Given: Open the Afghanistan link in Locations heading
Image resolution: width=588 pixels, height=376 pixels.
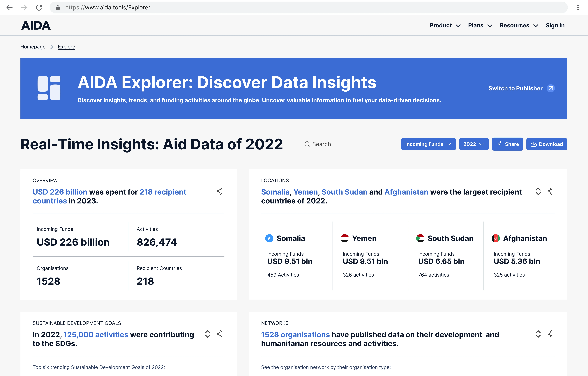Looking at the screenshot, I should click(406, 192).
